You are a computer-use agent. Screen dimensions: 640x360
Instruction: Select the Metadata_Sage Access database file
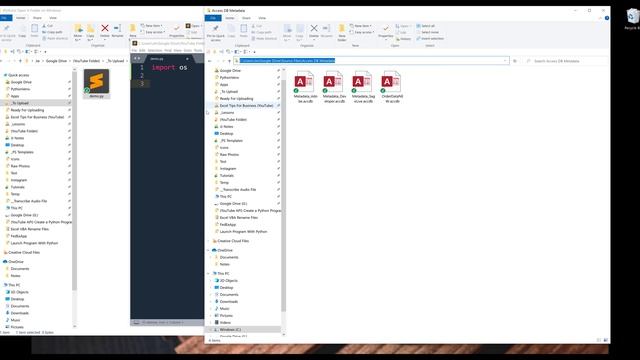click(x=362, y=87)
